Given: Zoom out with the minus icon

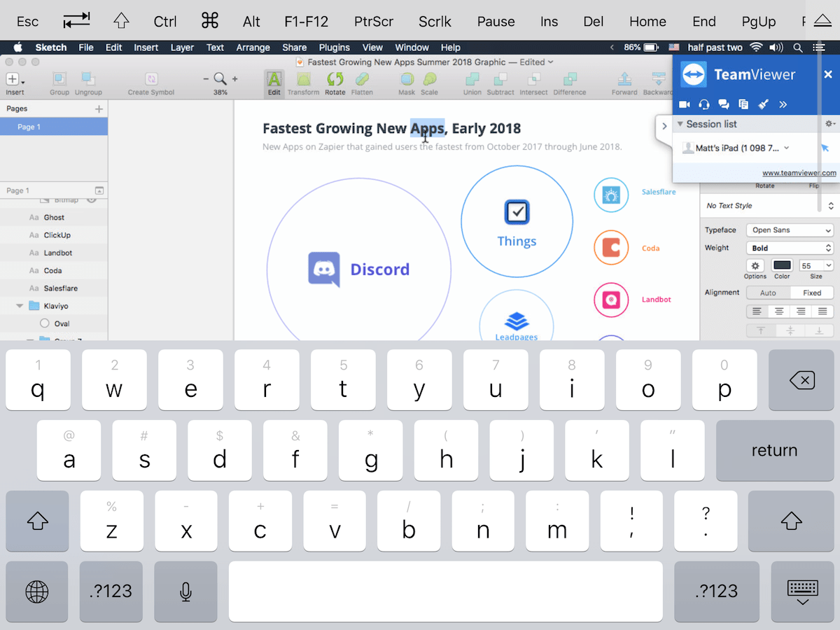Looking at the screenshot, I should (x=206, y=78).
